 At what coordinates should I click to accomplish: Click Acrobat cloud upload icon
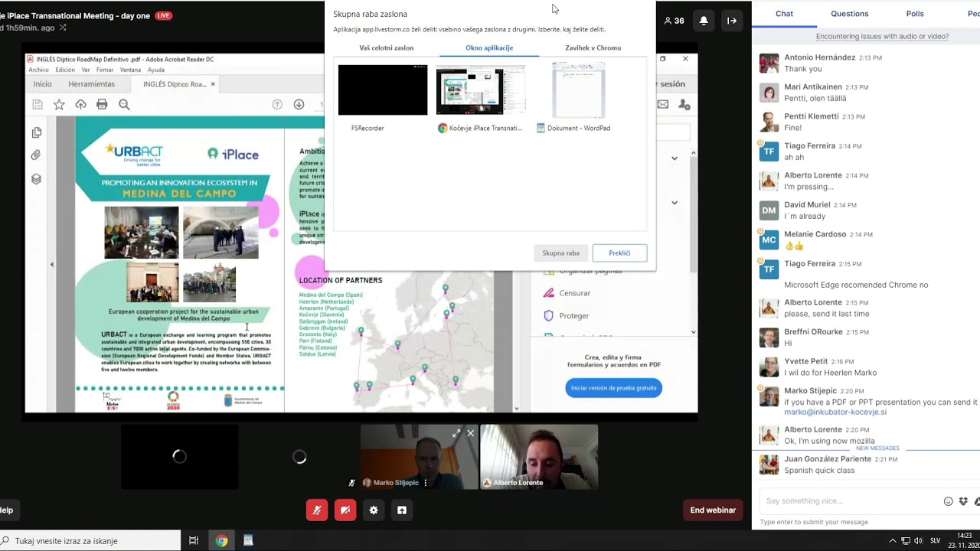click(x=80, y=105)
